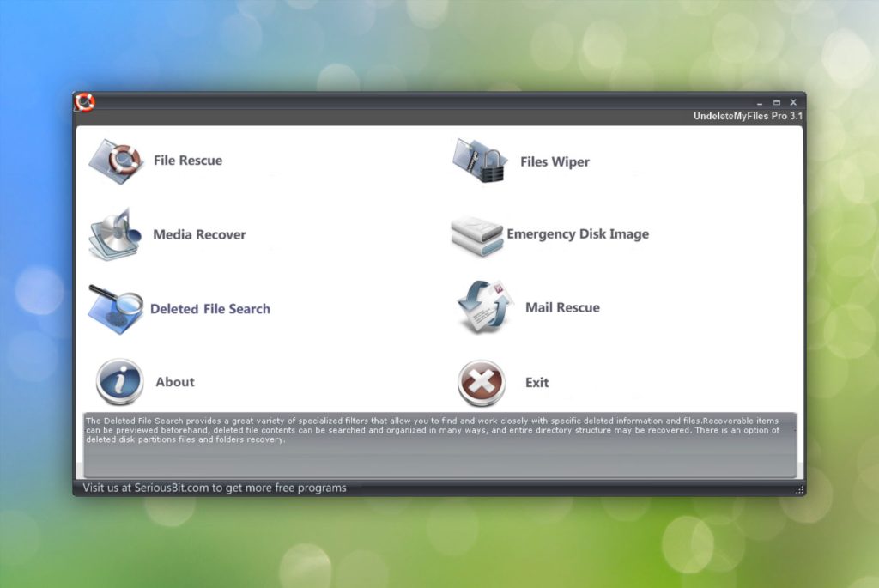Click the File Rescue text label
The width and height of the screenshot is (879, 588).
(188, 161)
